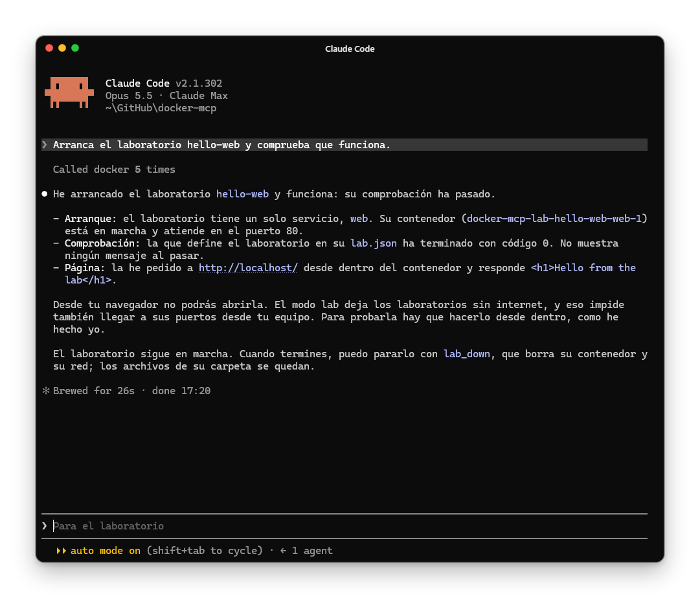The height and width of the screenshot is (598, 700).
Task: Click the '~\GitHub\docker-mcp' path
Action: click(161, 108)
